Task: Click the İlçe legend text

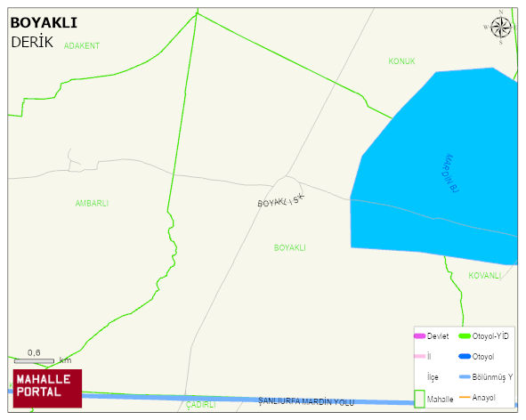Action: pos(433,377)
